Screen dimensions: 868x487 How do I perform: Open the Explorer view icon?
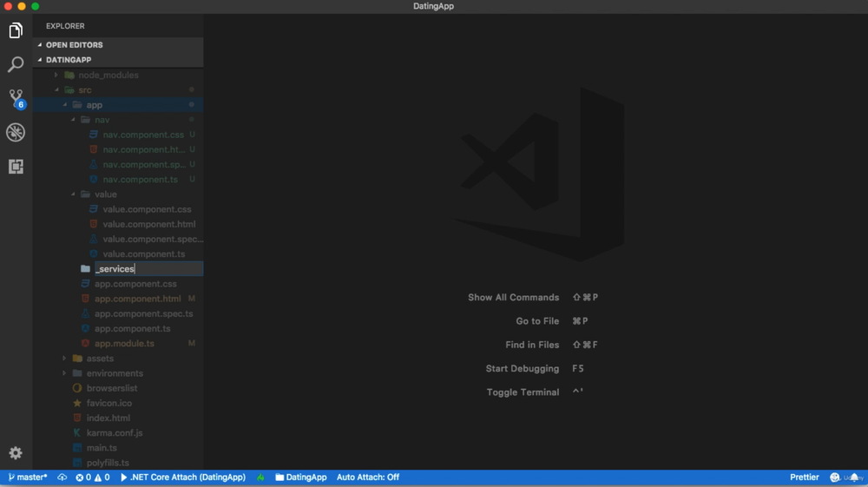pyautogui.click(x=16, y=30)
